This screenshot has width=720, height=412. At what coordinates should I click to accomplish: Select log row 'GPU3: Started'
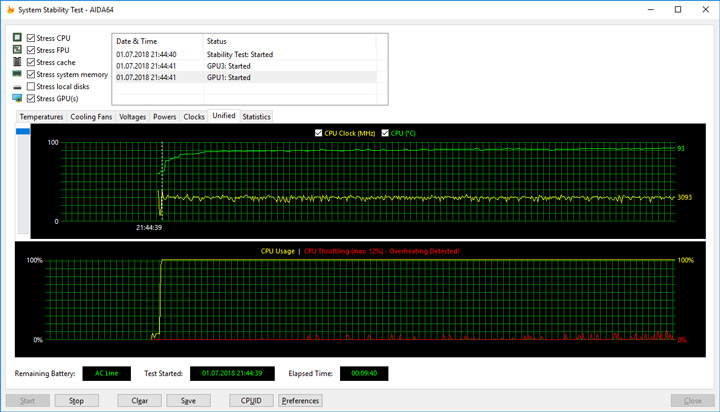point(244,66)
